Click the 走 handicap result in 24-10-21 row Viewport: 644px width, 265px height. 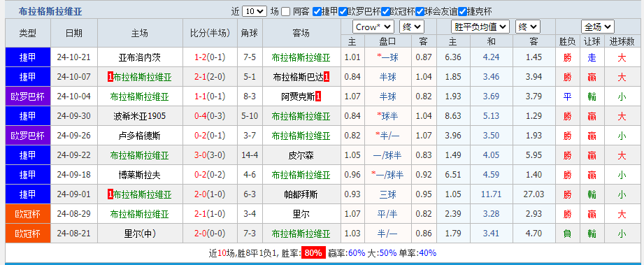click(x=592, y=57)
